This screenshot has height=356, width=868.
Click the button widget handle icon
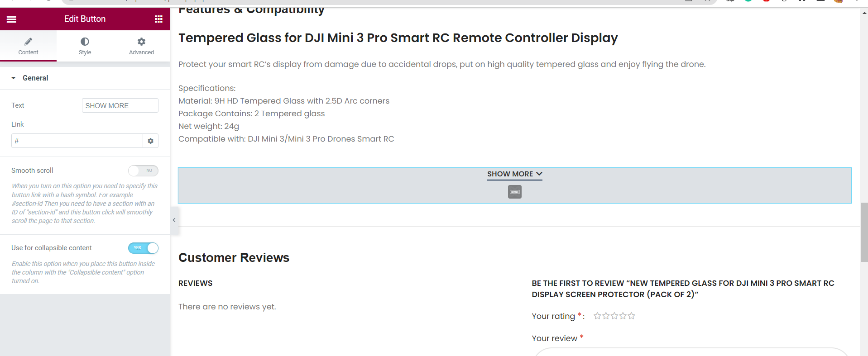click(x=514, y=192)
